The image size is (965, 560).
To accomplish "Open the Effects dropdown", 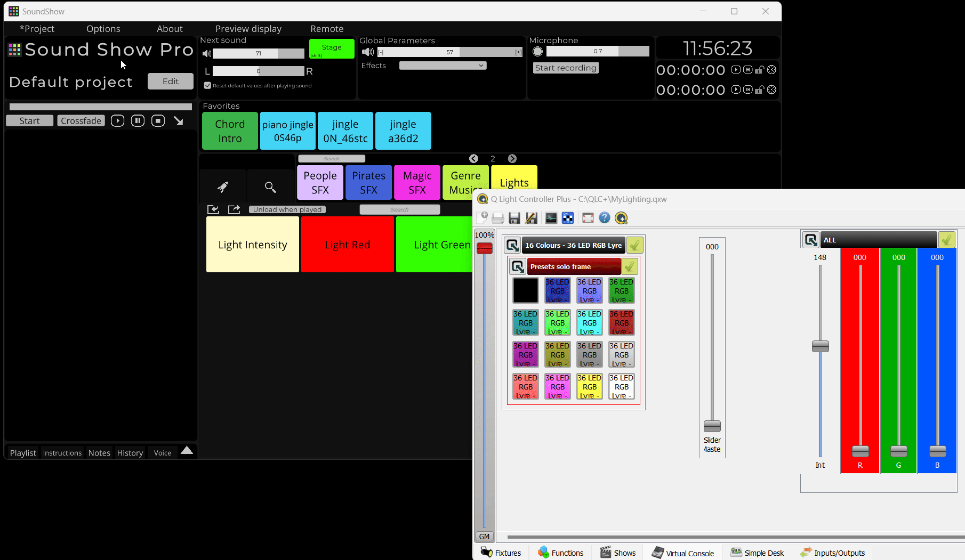I will point(443,66).
